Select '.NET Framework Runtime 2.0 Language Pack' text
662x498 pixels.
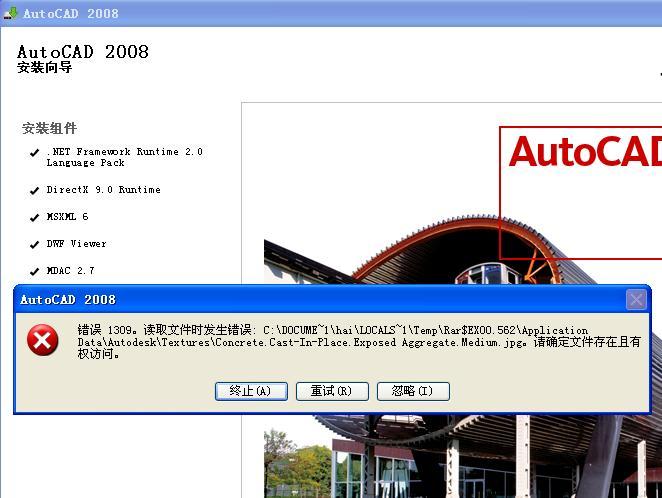[x=125, y=157]
